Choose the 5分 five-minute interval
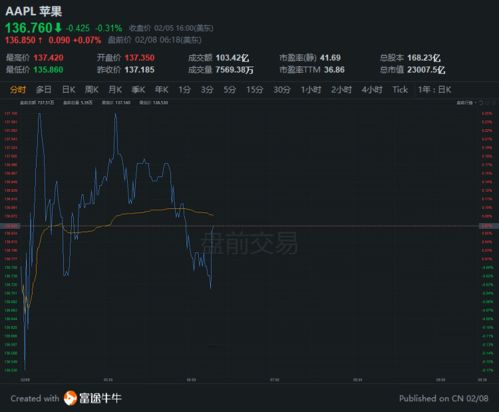 (230, 90)
